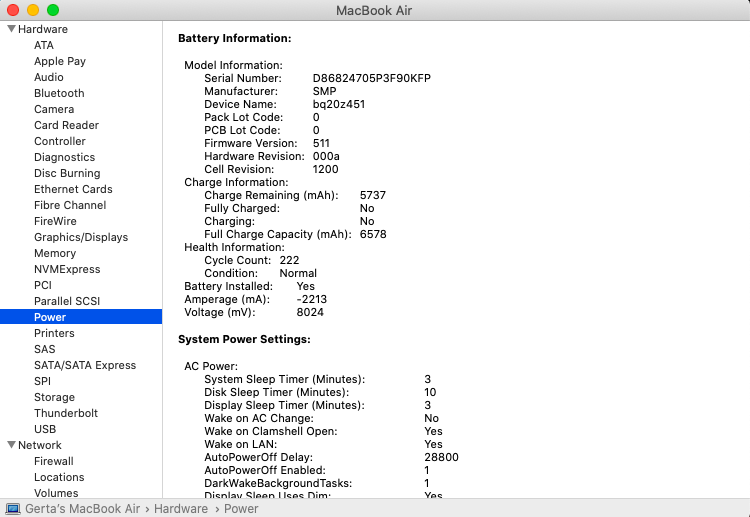
Task: Show SATA/SATA Express information
Action: [x=85, y=365]
